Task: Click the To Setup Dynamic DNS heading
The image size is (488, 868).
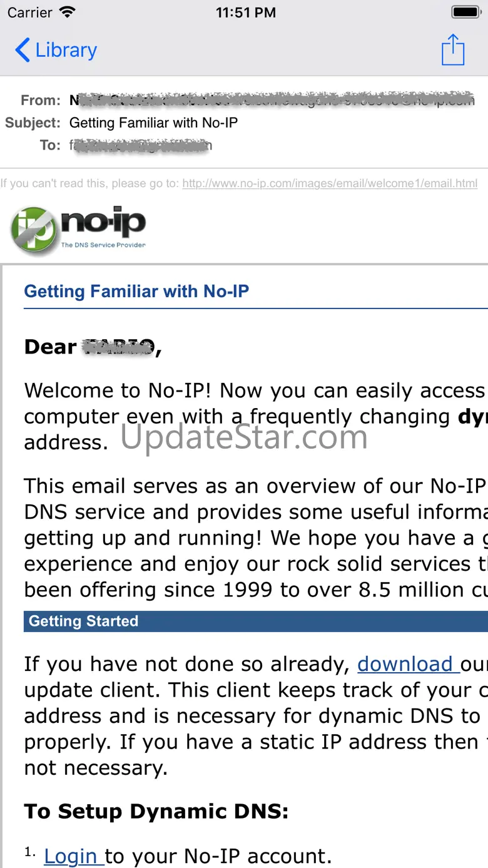Action: (156, 812)
